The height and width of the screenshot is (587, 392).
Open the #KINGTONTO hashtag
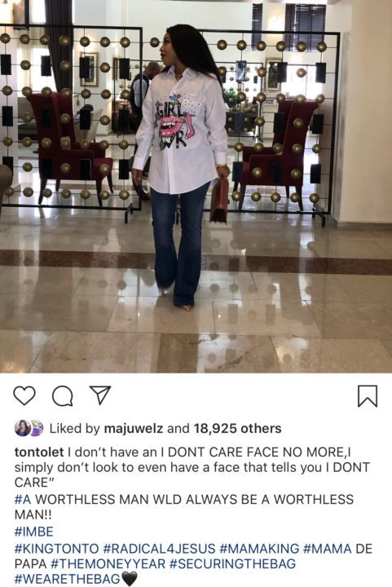point(56,549)
